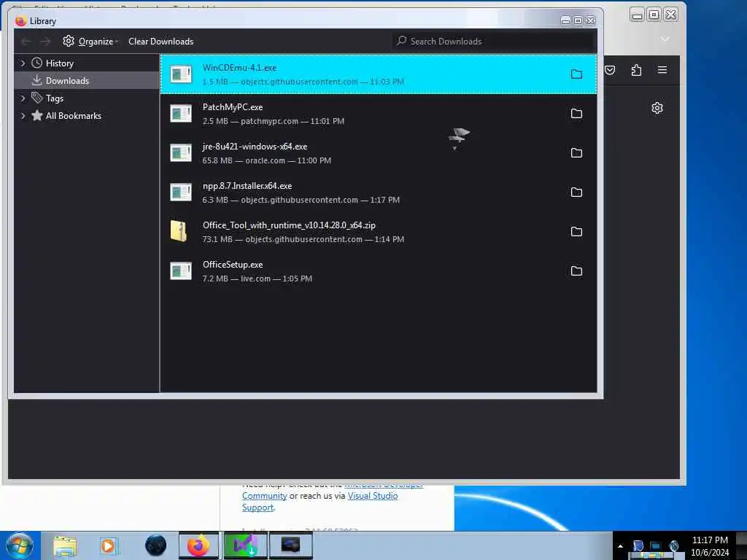Image resolution: width=747 pixels, height=560 pixels.
Task: Select the npp.8.7.Installer.x64.exe file name
Action: pos(247,186)
